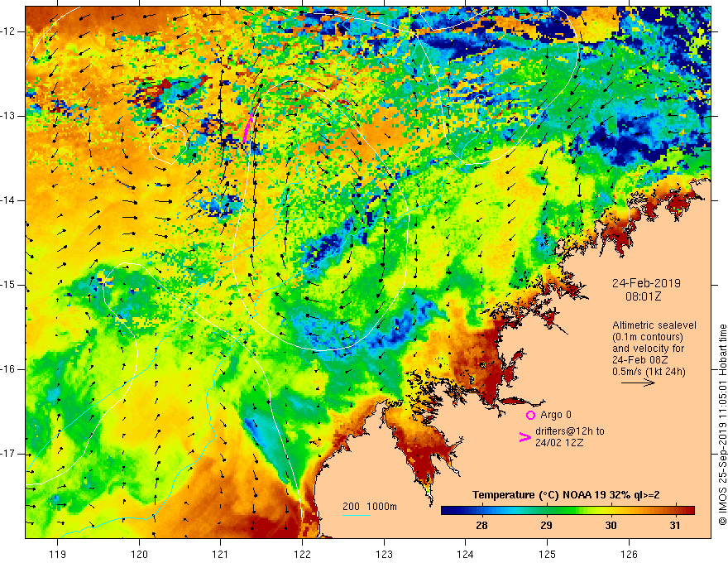728x563 pixels.
Task: Click the longitude axis label 119
Action: coord(58,554)
